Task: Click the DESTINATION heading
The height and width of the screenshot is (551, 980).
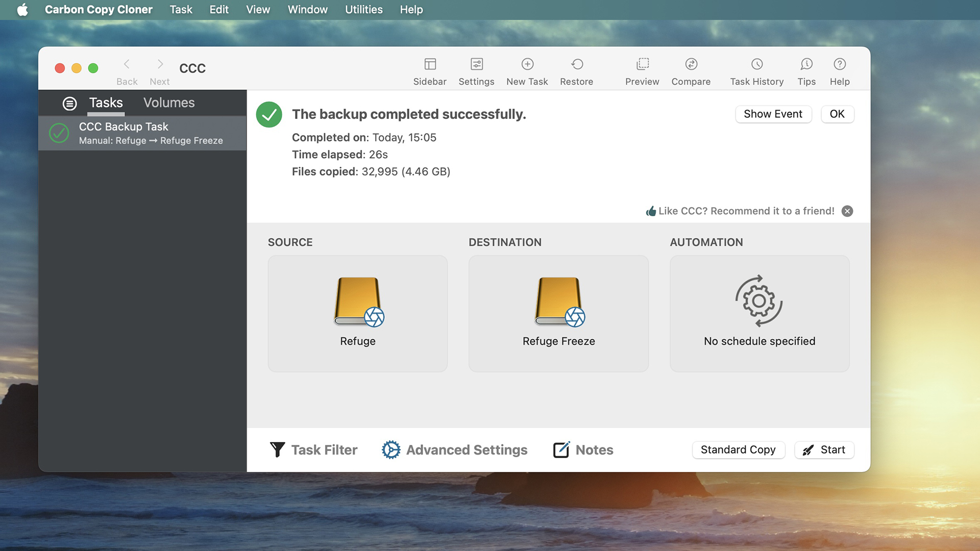Action: click(x=505, y=242)
